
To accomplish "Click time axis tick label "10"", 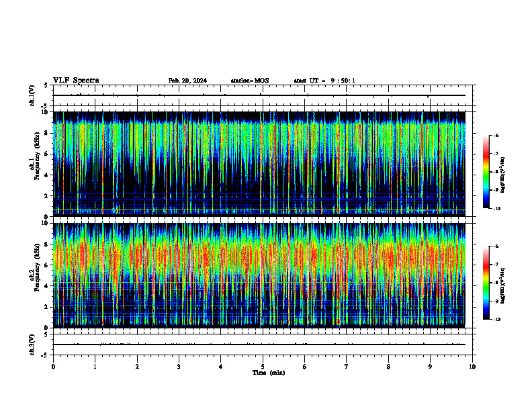I will pyautogui.click(x=472, y=367).
